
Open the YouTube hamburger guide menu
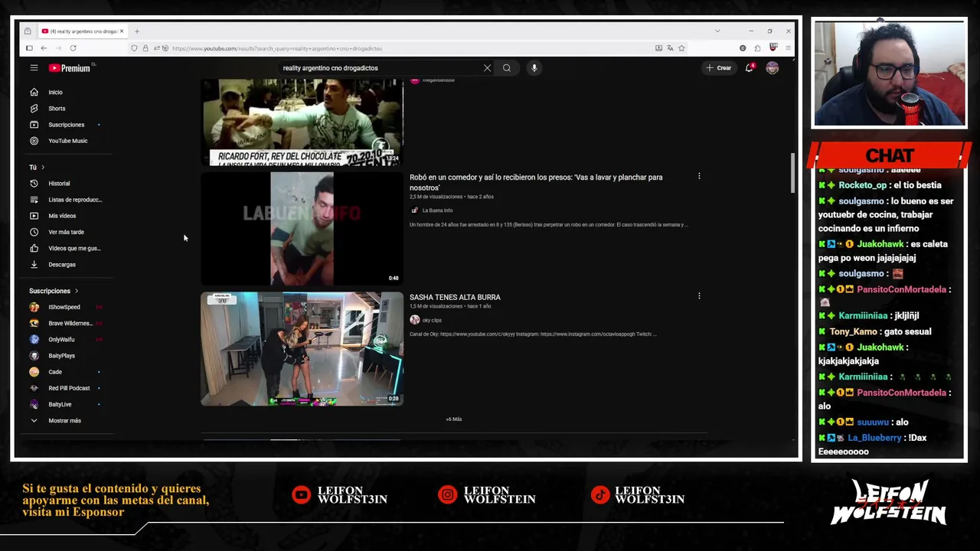click(34, 68)
